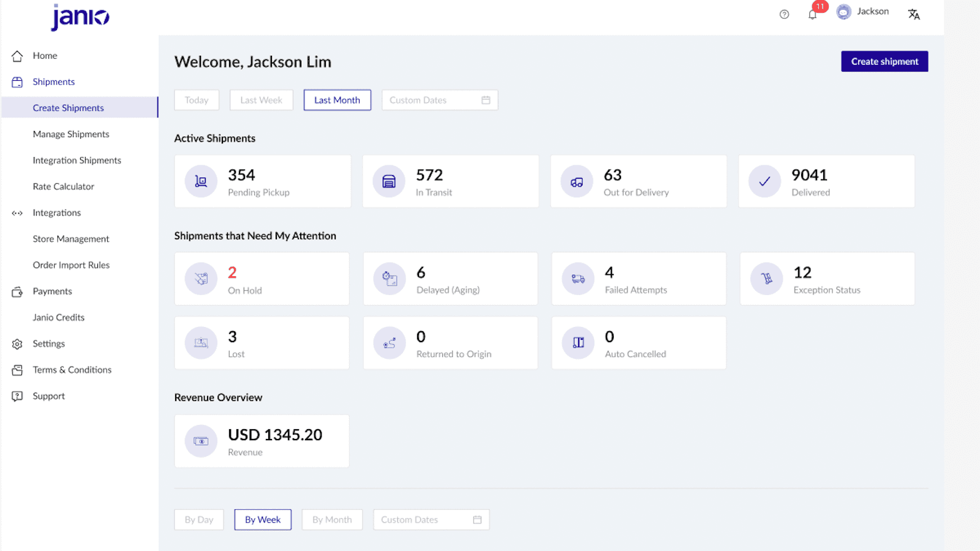
Task: Open the Custom Dates date picker
Action: [x=439, y=100]
